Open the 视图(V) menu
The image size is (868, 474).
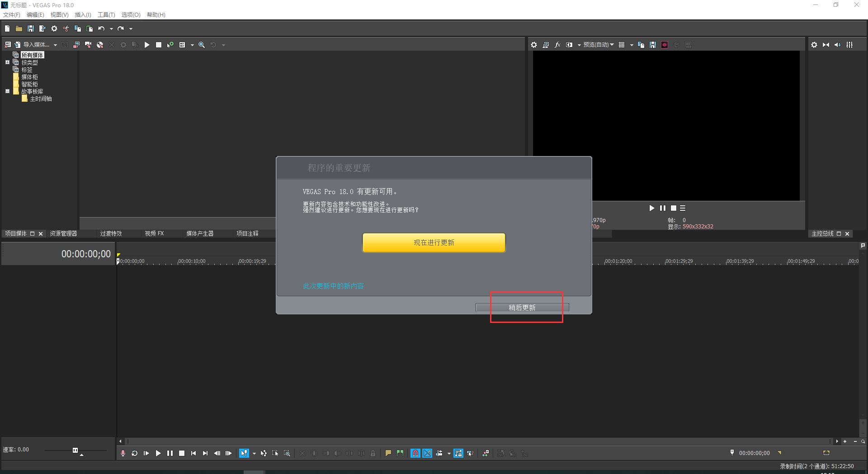(59, 15)
